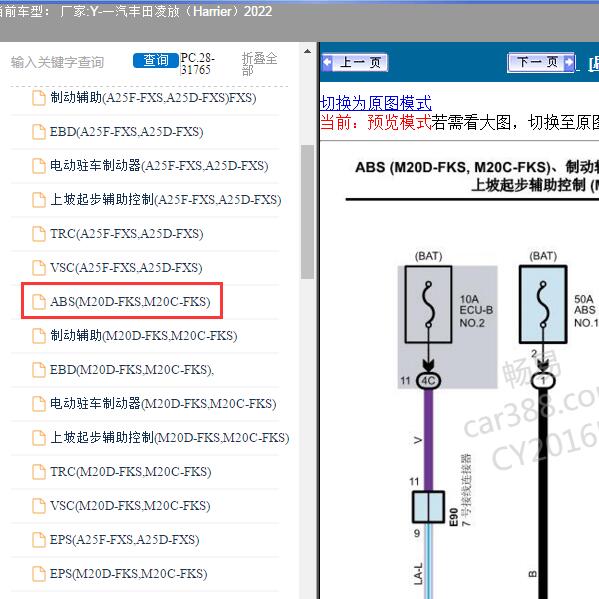Click the 4C connector node in diagram

(428, 381)
